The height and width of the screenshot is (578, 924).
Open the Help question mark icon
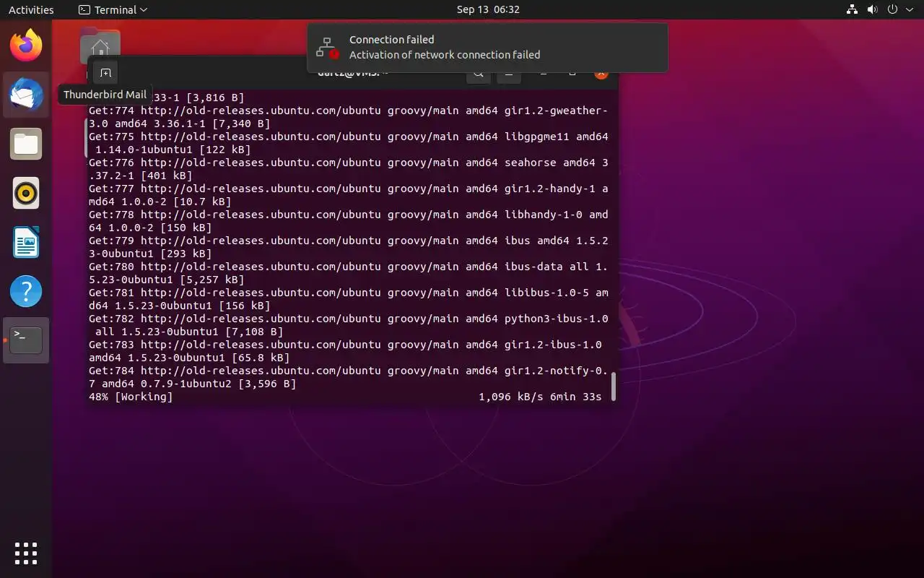[x=26, y=291]
